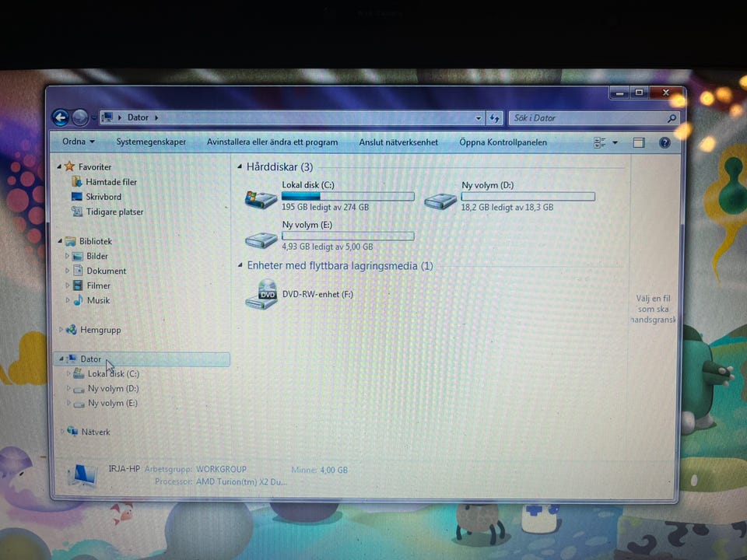Screen dimensions: 747x560
Task: Expand the arrow after Dator breadcrumb
Action: pyautogui.click(x=156, y=117)
